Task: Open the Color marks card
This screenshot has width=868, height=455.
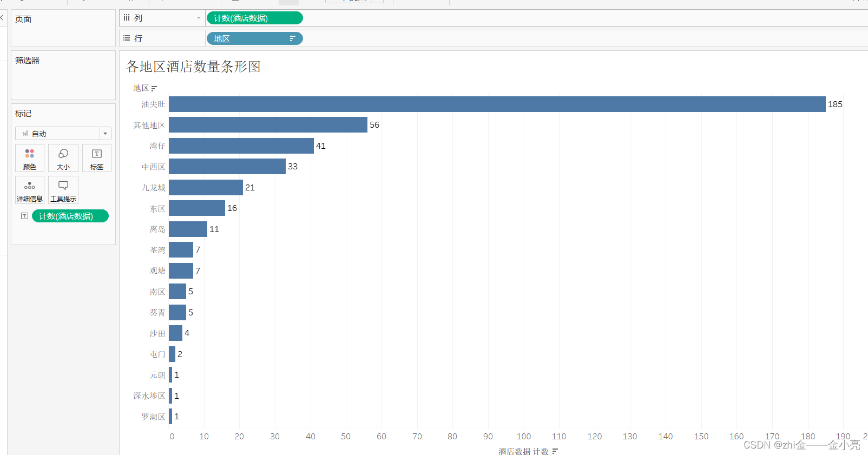Action: tap(30, 158)
